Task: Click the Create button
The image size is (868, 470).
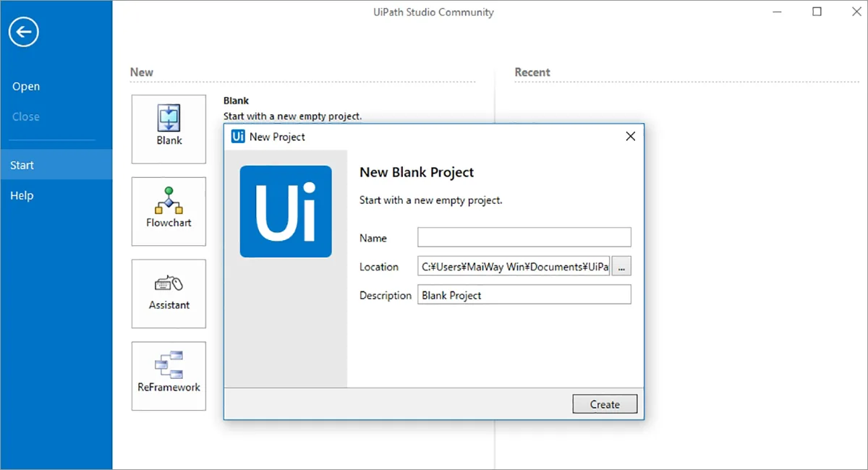Action: click(x=605, y=404)
